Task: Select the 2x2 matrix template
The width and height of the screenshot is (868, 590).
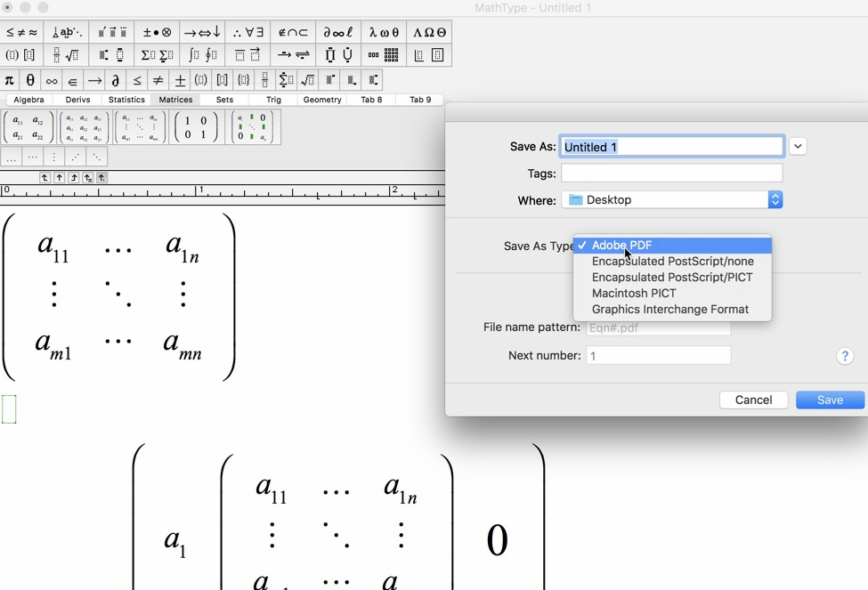Action: pos(28,127)
